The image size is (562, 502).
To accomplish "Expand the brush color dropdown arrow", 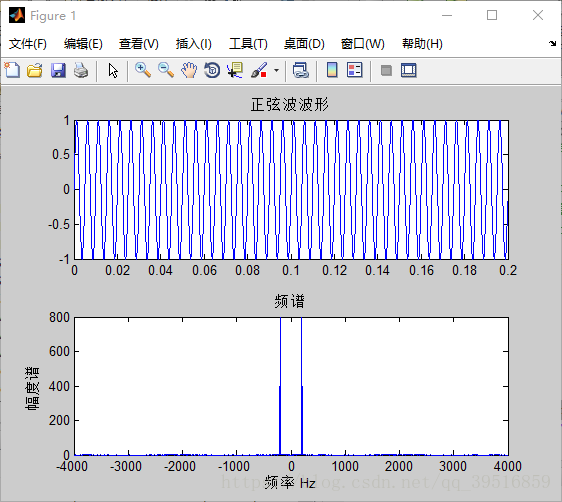I will click(276, 70).
